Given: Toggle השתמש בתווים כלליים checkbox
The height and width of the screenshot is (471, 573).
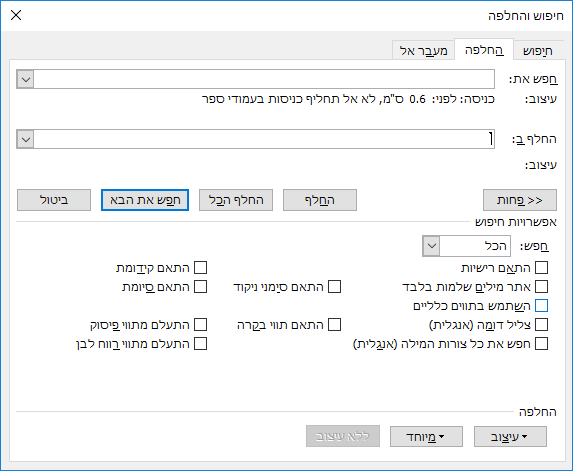Looking at the screenshot, I should [541, 305].
